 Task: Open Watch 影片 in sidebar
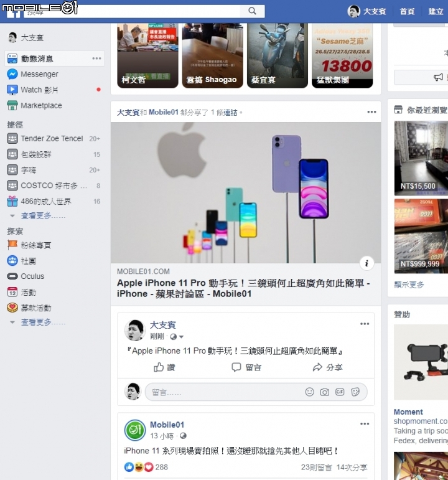pyautogui.click(x=39, y=90)
